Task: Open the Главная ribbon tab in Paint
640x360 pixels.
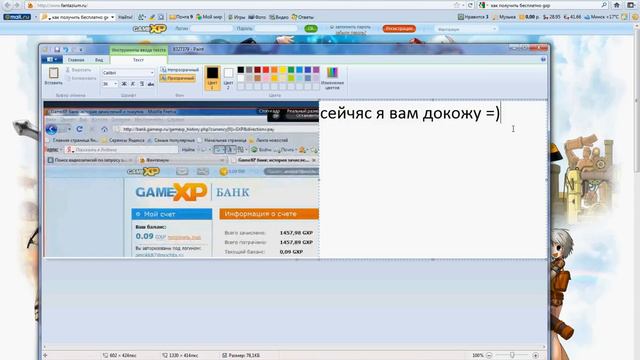Action: pos(76,60)
